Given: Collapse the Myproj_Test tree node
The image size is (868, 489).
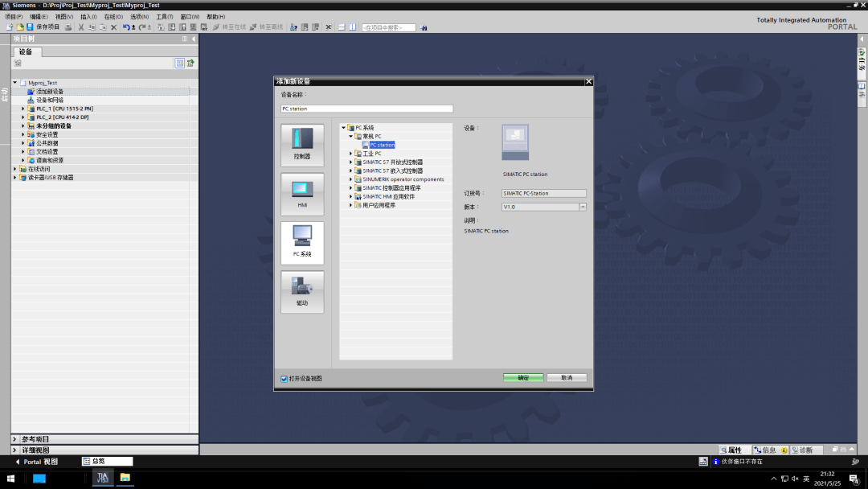Looking at the screenshot, I should (15, 83).
